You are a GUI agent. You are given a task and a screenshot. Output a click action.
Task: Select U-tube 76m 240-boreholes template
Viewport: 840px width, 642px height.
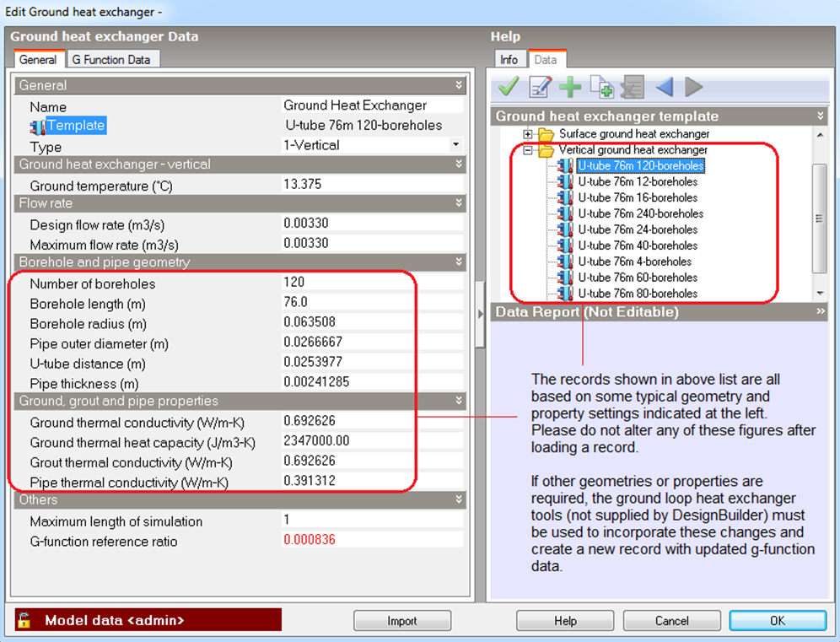point(640,213)
